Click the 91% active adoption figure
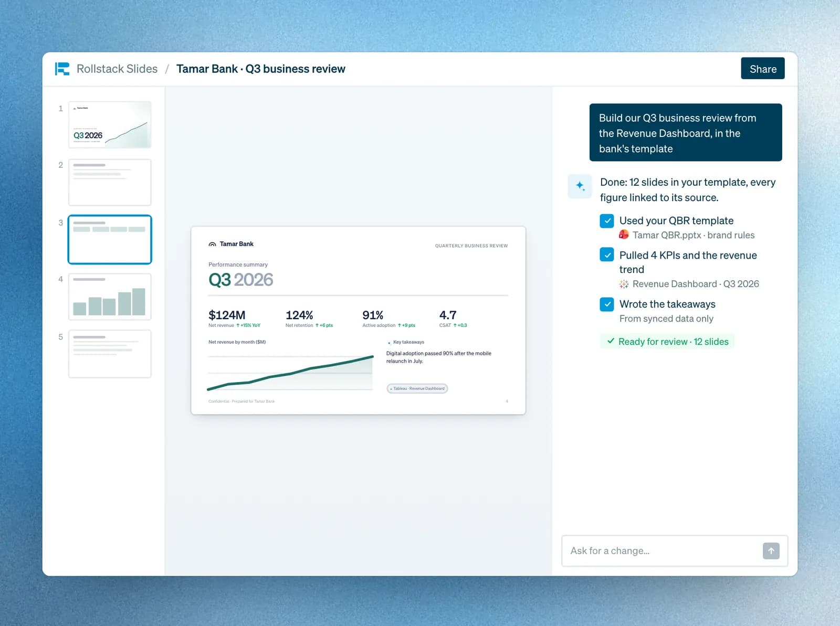The width and height of the screenshot is (840, 626). [373, 315]
